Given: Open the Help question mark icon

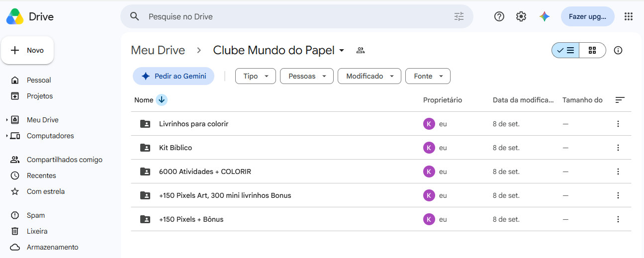Looking at the screenshot, I should (499, 16).
